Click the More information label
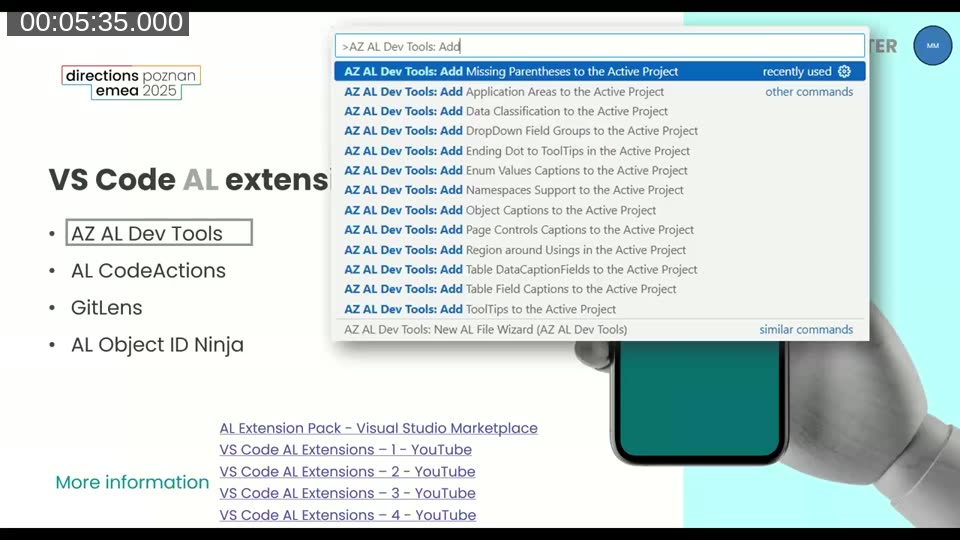The width and height of the screenshot is (960, 540). click(132, 482)
